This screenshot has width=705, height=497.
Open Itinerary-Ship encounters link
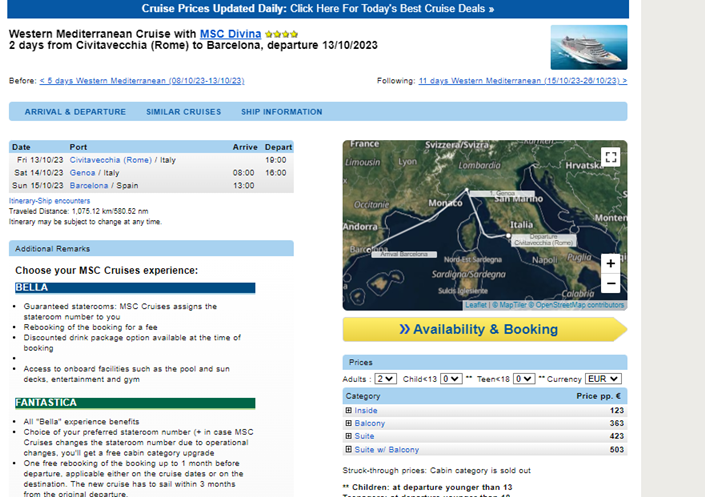[x=49, y=201]
